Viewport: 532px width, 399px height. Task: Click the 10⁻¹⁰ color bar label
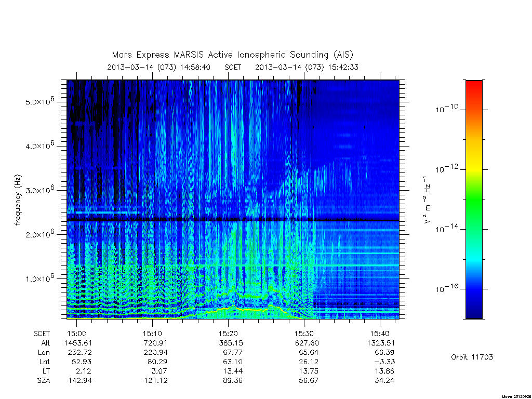point(447,109)
